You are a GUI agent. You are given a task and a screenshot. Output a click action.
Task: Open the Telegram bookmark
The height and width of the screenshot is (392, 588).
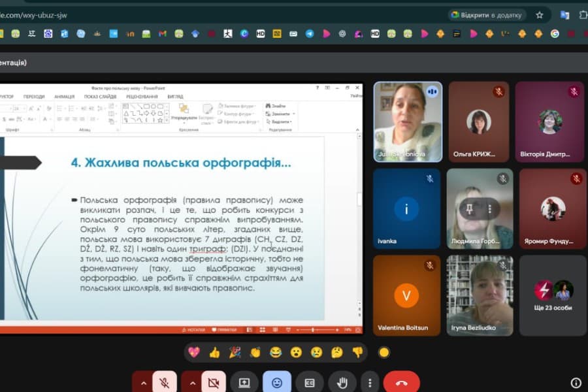(x=310, y=34)
